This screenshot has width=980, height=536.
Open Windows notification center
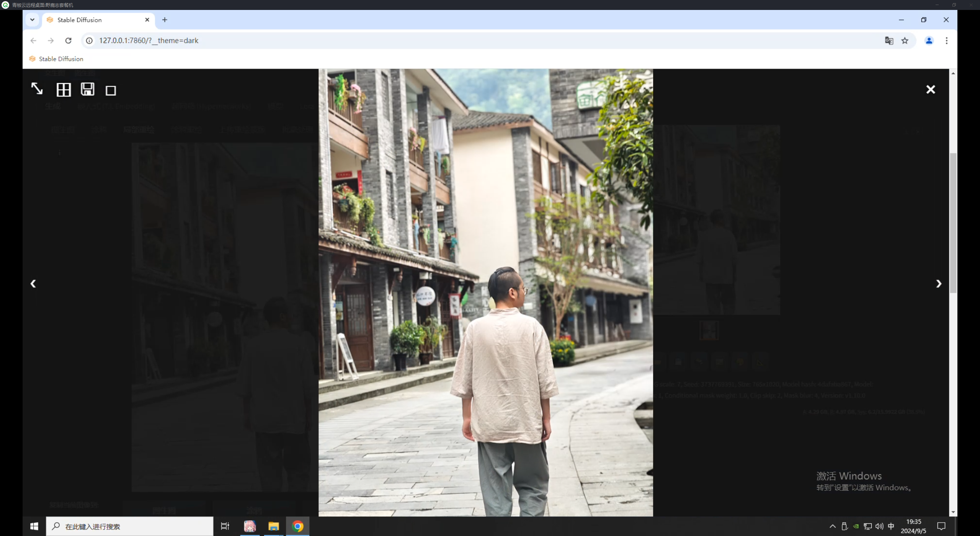(x=941, y=526)
